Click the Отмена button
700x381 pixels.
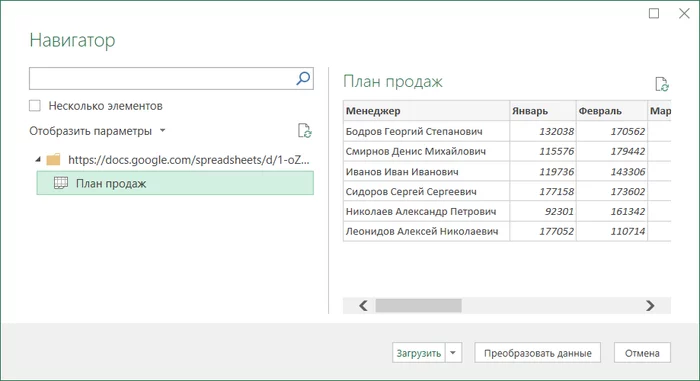click(x=642, y=353)
